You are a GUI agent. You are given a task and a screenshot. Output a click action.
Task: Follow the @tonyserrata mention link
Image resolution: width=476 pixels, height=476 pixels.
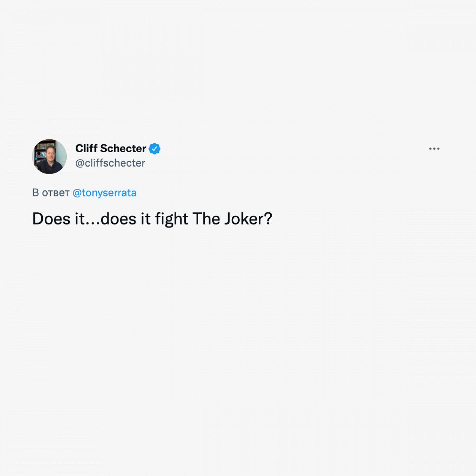pyautogui.click(x=104, y=193)
